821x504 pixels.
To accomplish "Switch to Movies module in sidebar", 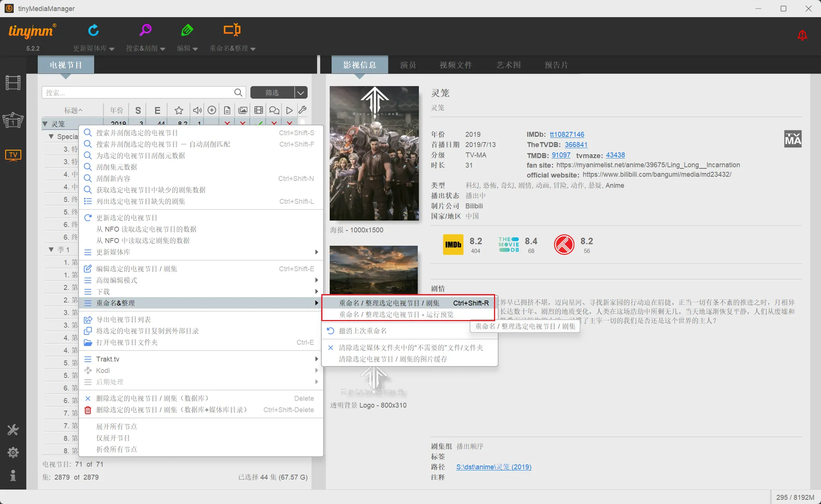I will point(13,83).
